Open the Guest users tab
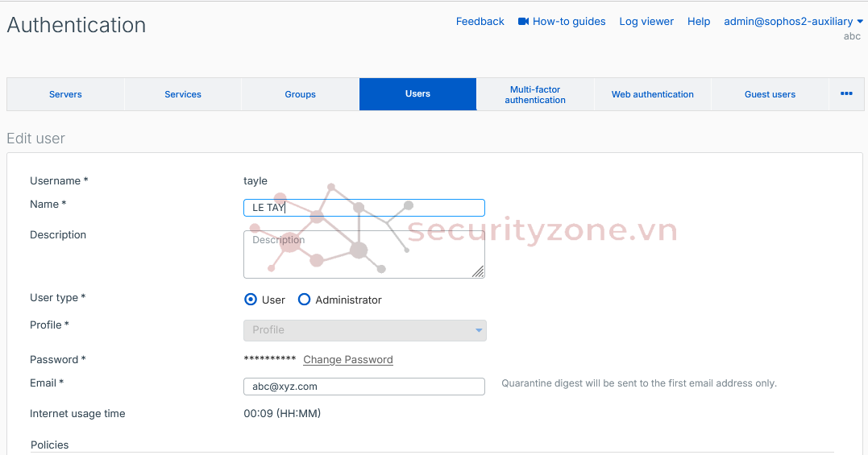Viewport: 868px width, 455px height. [770, 94]
